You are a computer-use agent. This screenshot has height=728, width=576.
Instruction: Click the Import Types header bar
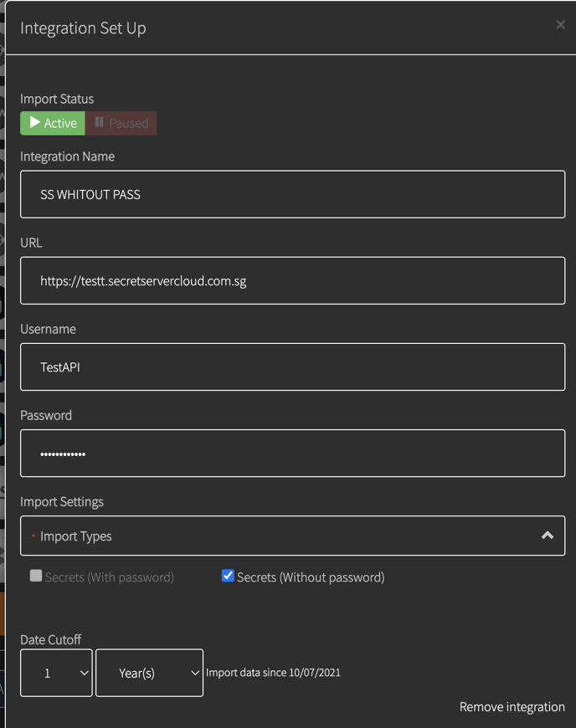(293, 536)
